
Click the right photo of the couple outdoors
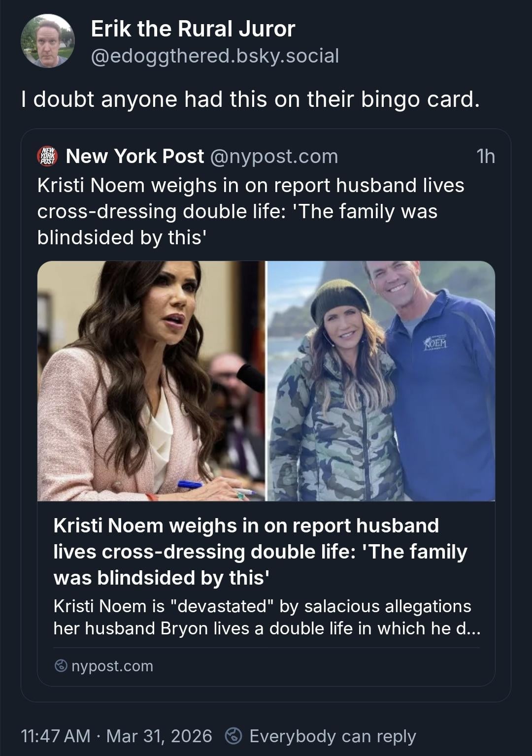381,381
